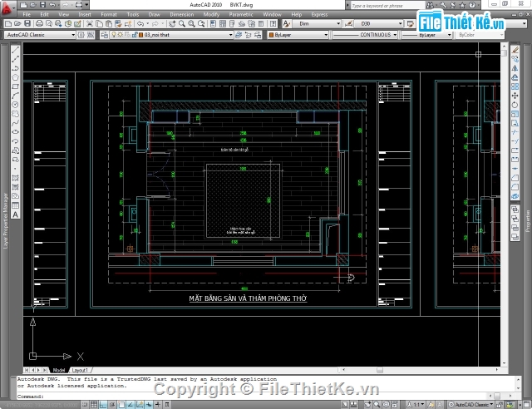Toggle Snap Mode in status bar
Screen dimensions: 532x409
(x=85, y=405)
